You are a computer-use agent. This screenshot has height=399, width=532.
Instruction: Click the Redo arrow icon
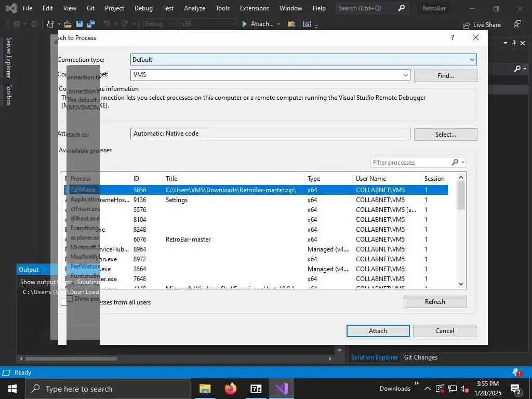tap(125, 24)
